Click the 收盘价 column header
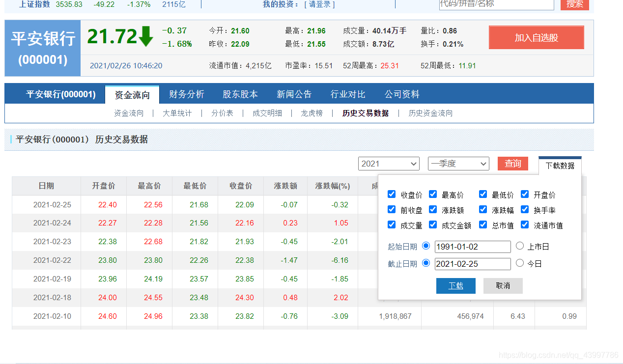 click(x=241, y=186)
